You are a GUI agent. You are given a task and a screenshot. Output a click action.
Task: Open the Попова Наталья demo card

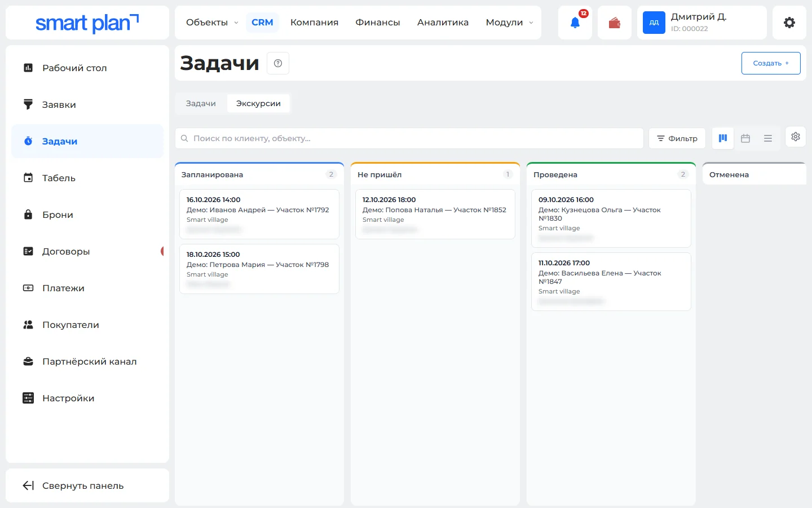pos(435,214)
